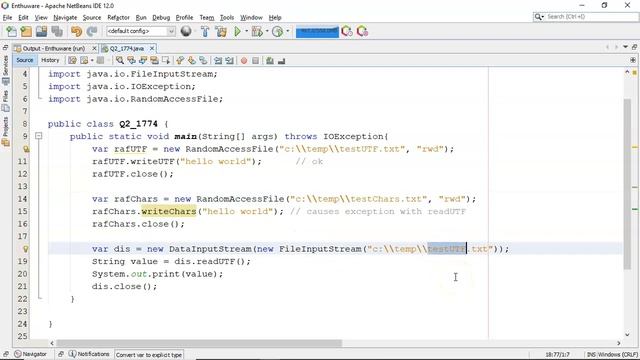This screenshot has width=640, height=360.
Task: Click Shift Line Left icon
Action: (218, 60)
